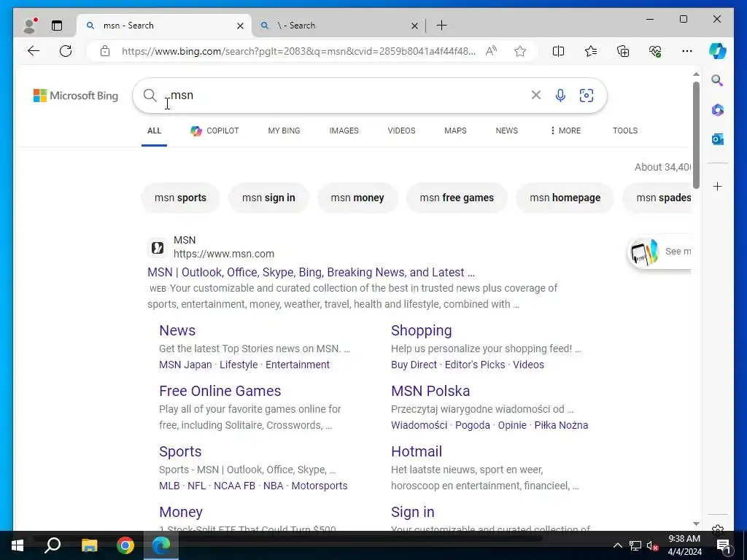
Task: Select the 'msn sports' suggestion chip
Action: coord(181,198)
